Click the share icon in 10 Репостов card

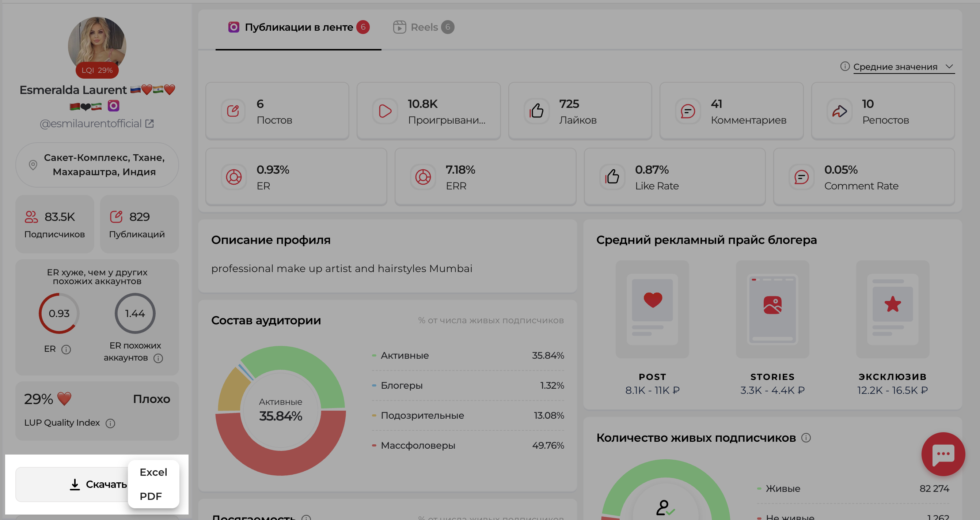click(x=839, y=111)
